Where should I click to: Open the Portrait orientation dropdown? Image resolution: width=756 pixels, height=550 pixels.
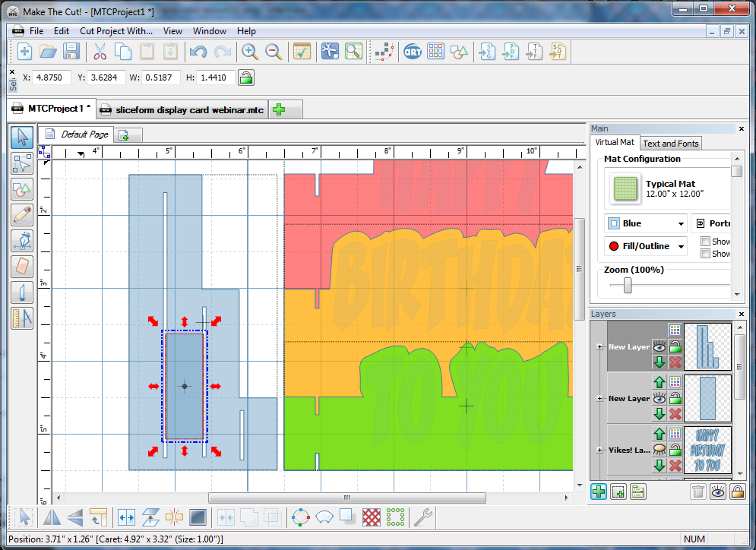[711, 223]
